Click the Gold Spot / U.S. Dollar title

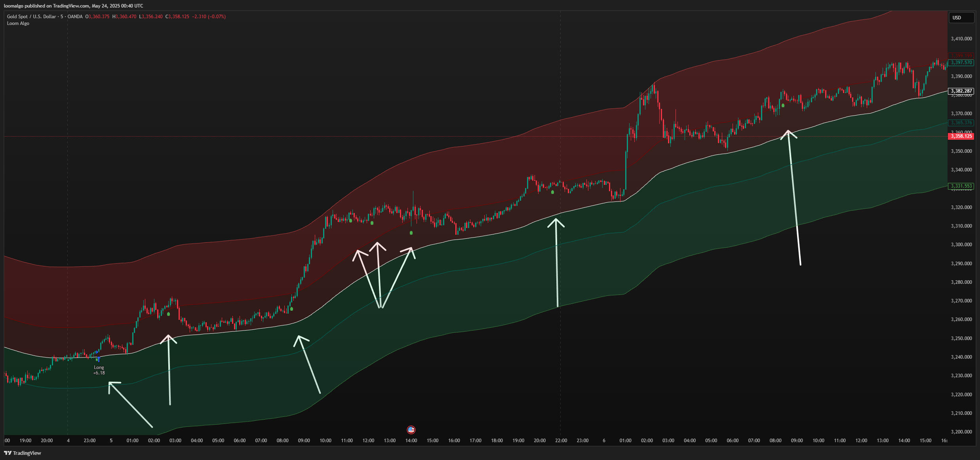point(32,17)
